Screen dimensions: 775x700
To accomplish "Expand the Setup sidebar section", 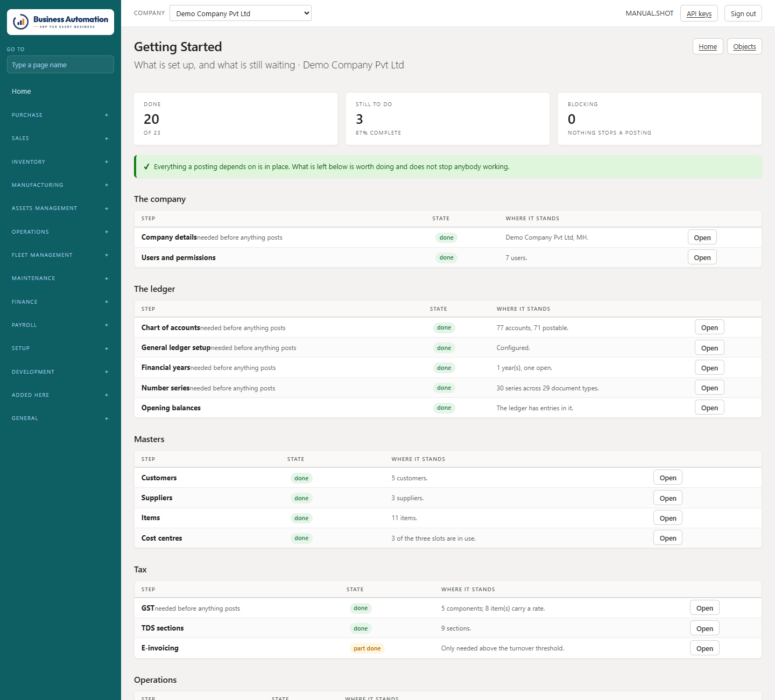I will tap(60, 348).
